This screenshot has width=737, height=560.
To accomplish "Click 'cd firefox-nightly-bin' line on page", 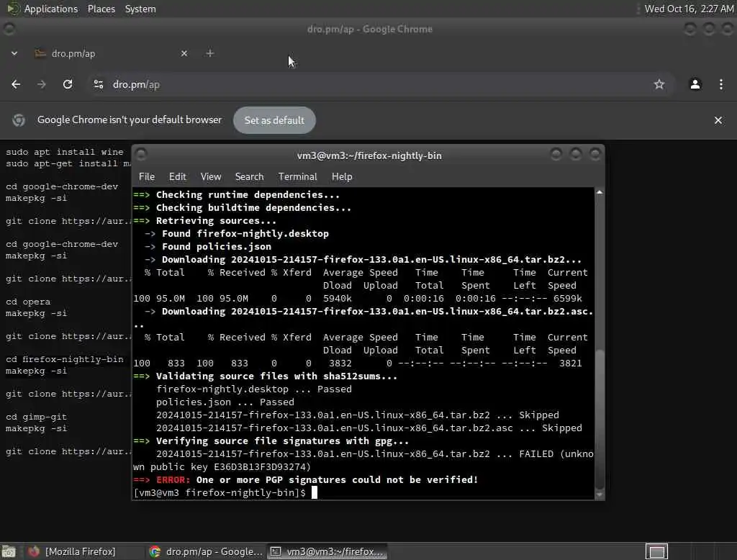I will coord(64,359).
